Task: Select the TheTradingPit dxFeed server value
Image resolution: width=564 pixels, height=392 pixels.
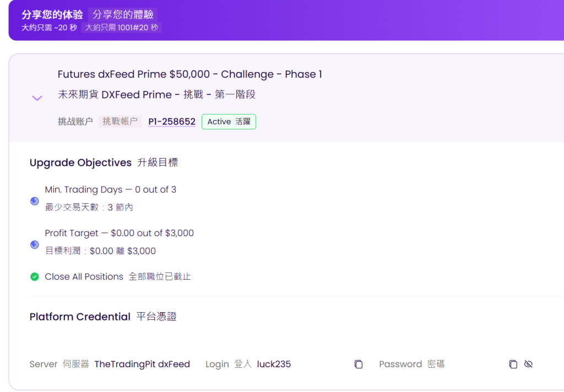Action: [142, 364]
